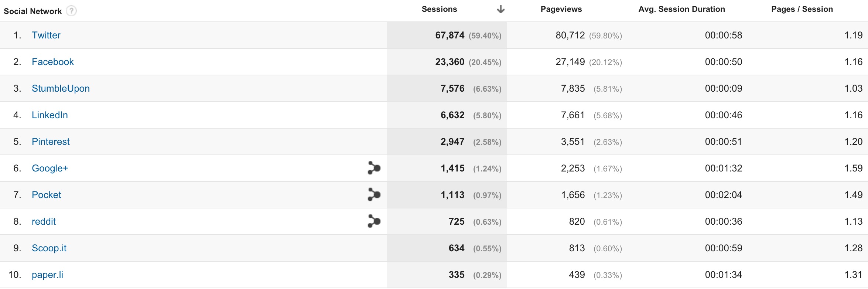868x289 pixels.
Task: Open the Scoop.it network link
Action: 49,248
